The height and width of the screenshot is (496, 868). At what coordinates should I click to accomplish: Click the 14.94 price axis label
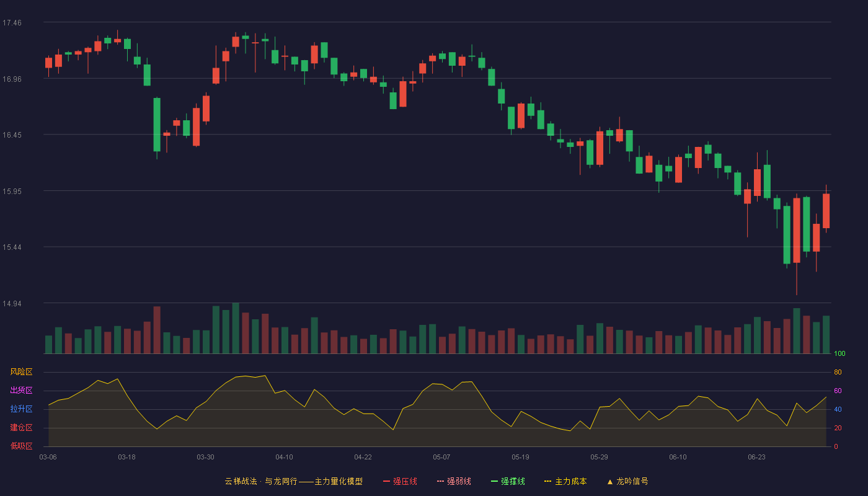[12, 304]
